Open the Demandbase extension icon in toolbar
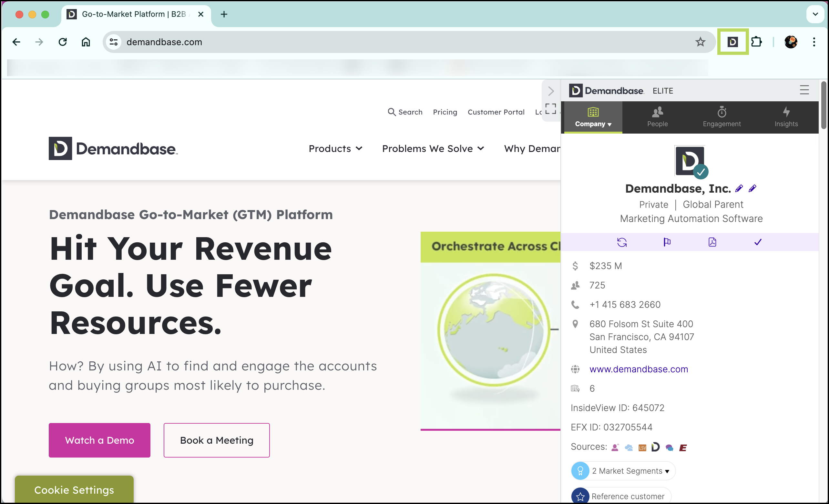 pos(732,42)
